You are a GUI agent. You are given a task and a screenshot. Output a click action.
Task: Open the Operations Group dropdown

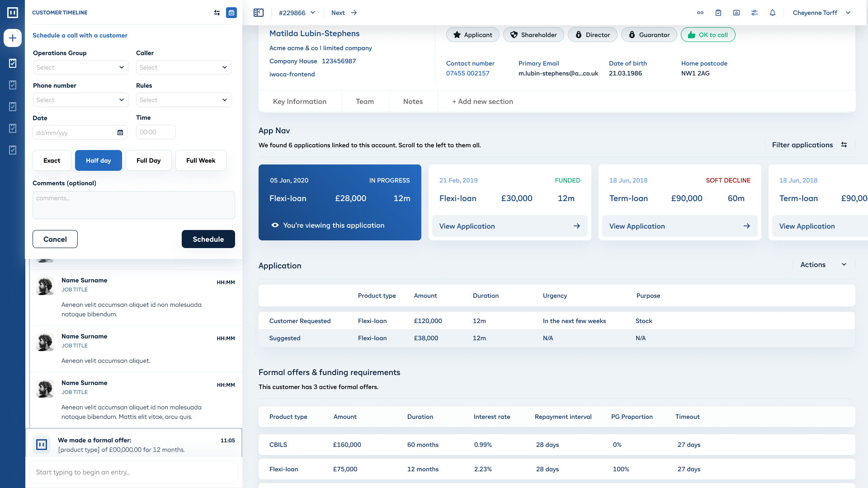point(81,67)
